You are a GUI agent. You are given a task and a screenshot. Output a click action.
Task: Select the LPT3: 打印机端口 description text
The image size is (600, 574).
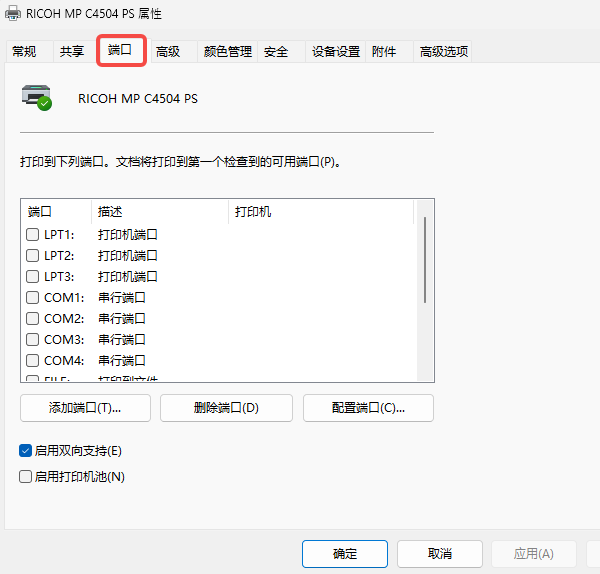pyautogui.click(x=128, y=277)
